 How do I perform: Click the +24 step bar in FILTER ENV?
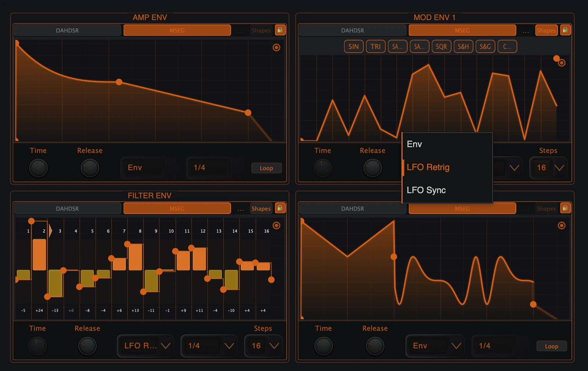click(39, 255)
